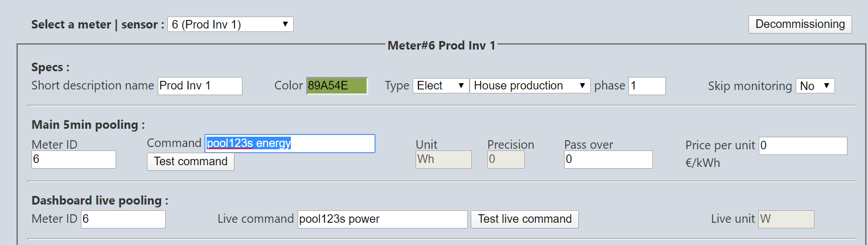Image resolution: width=868 pixels, height=245 pixels.
Task: Click the Test command button
Action: click(x=191, y=161)
